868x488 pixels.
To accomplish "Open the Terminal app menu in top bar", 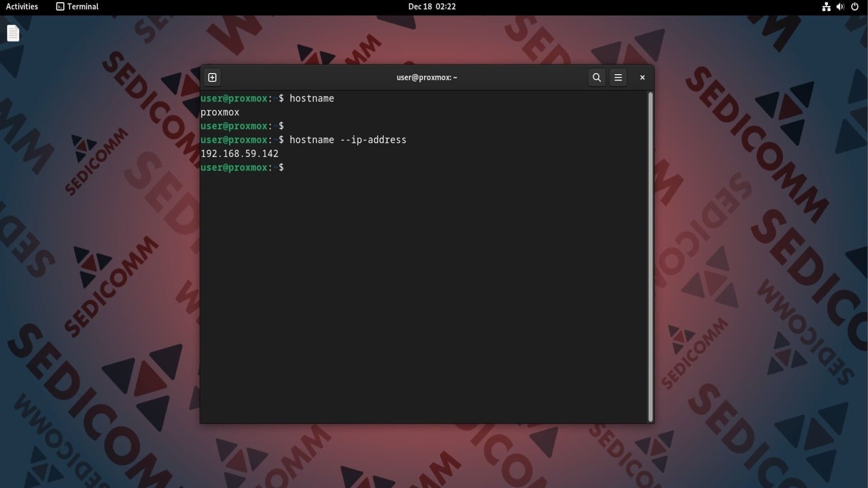I will (x=77, y=6).
